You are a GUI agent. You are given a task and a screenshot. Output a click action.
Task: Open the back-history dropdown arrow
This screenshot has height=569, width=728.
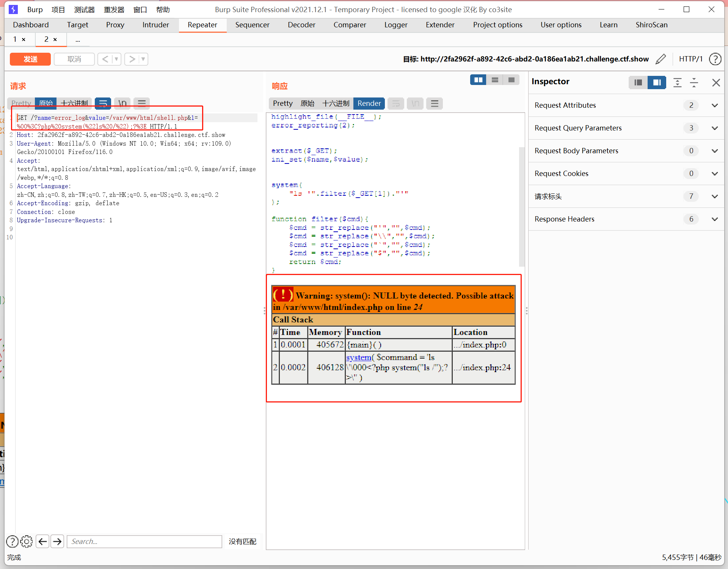116,59
